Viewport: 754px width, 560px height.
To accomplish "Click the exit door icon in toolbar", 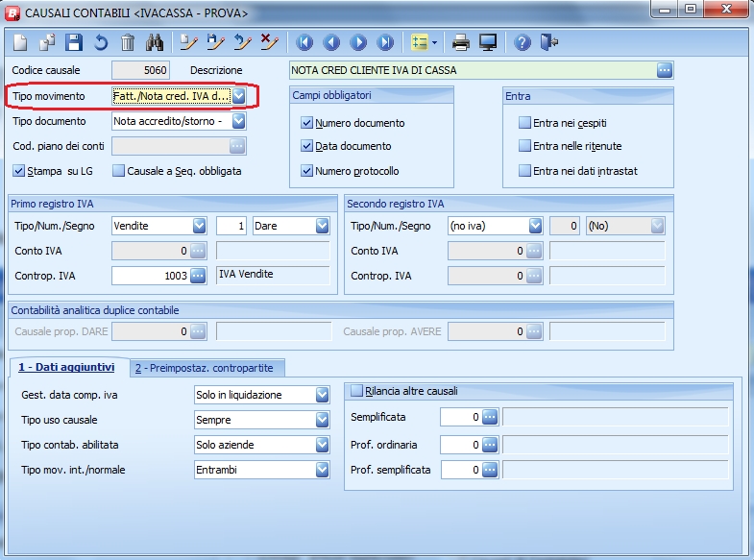I will 548,42.
